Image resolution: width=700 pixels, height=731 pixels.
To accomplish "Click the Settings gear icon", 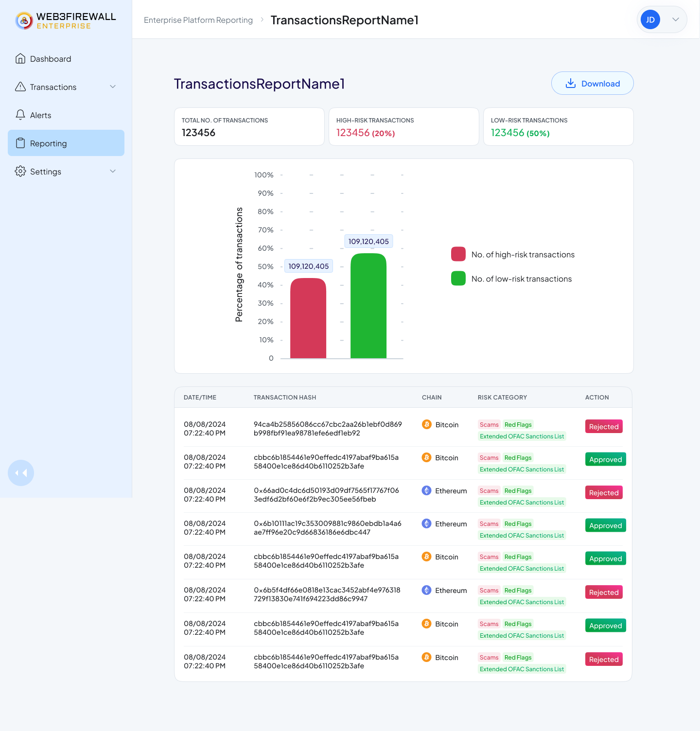I will pos(20,172).
